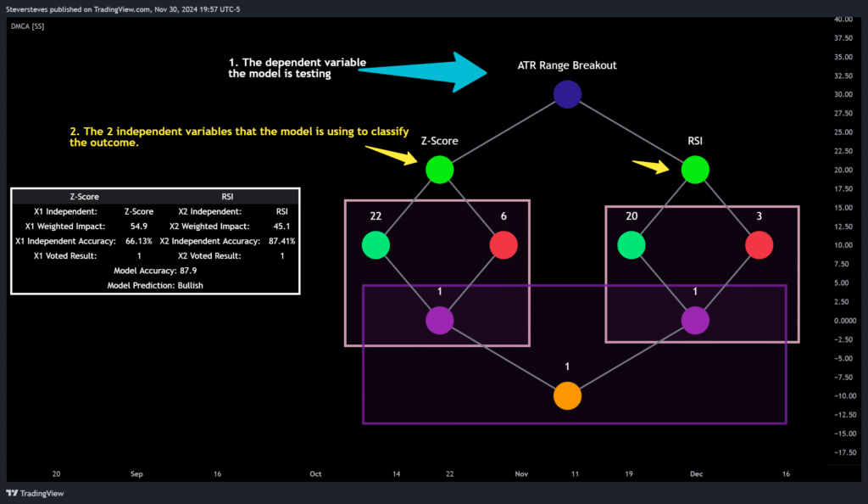Click the purple node under Z-Score branch
868x504 pixels.
point(439,321)
